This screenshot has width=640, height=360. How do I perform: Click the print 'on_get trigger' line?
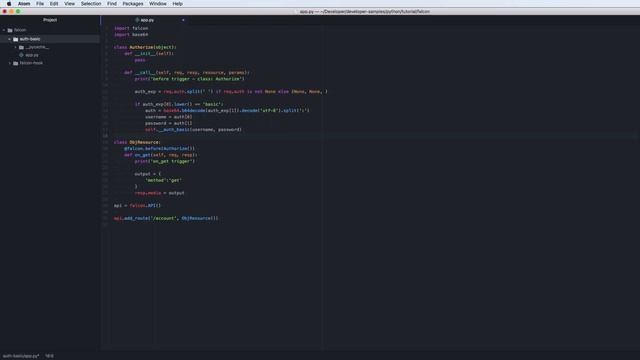pos(164,161)
